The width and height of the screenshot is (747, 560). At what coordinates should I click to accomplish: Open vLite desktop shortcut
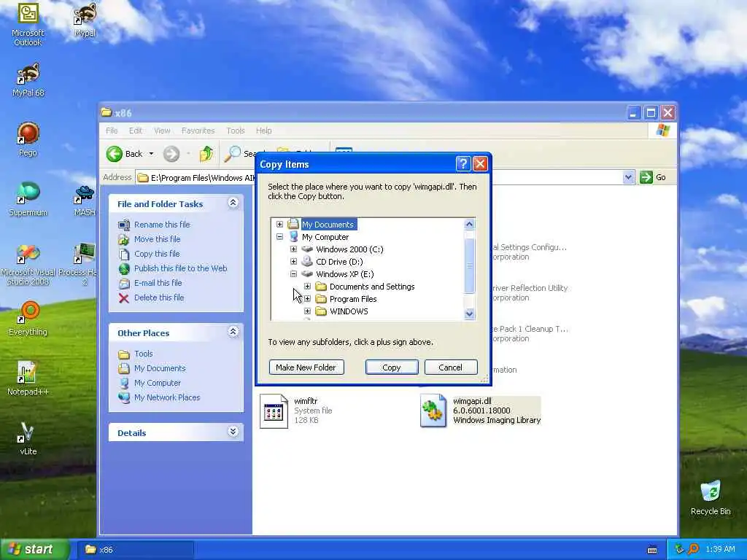point(28,438)
